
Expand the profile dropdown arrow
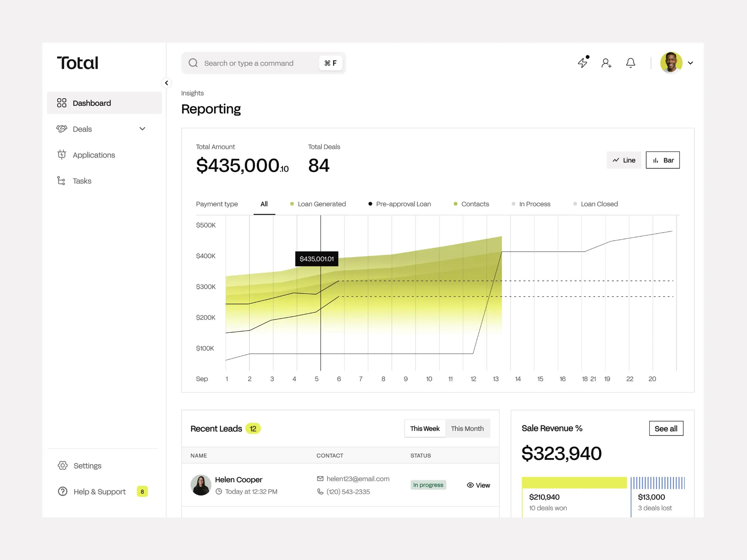(690, 63)
